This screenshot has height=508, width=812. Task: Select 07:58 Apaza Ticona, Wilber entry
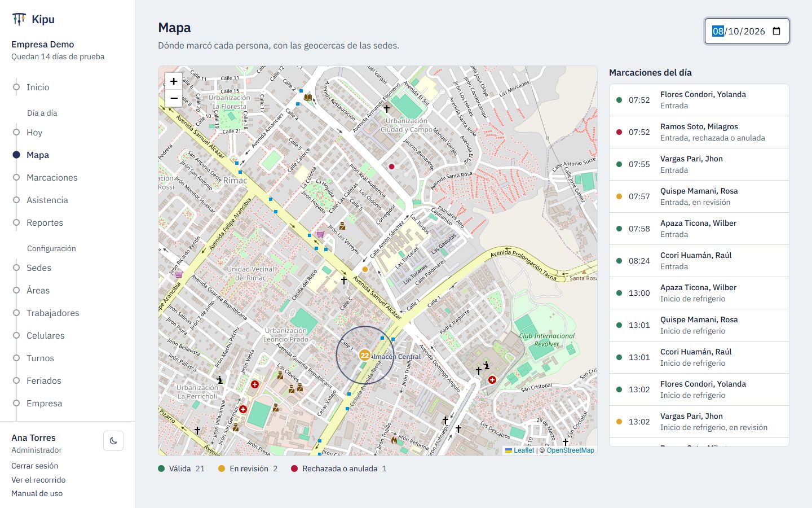699,229
